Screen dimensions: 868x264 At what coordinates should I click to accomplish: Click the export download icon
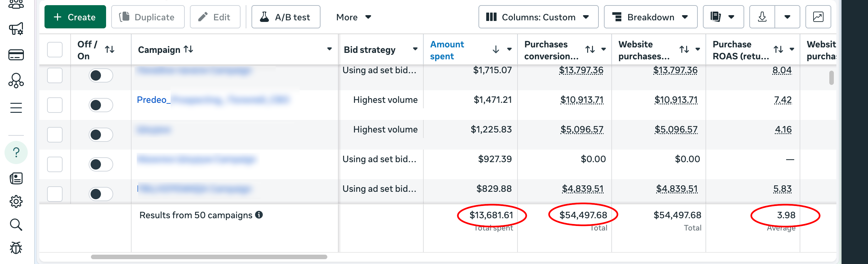tap(762, 17)
